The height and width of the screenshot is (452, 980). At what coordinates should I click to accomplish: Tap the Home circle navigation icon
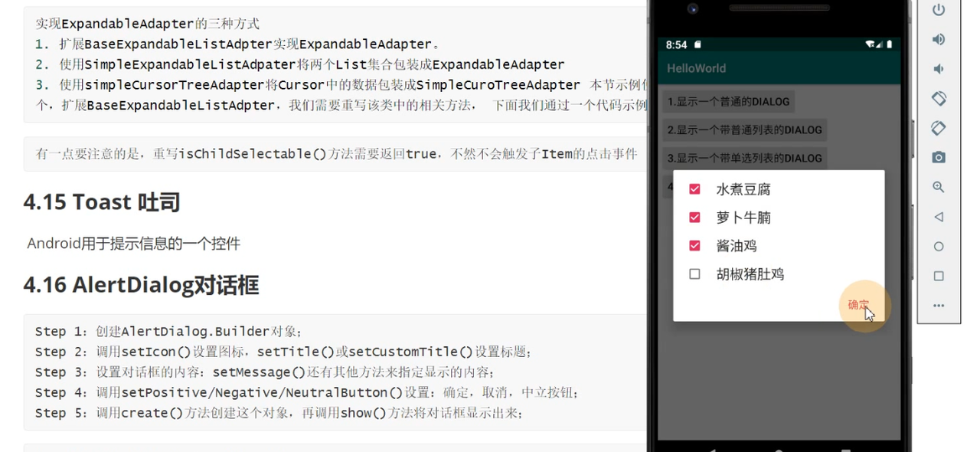[938, 246]
